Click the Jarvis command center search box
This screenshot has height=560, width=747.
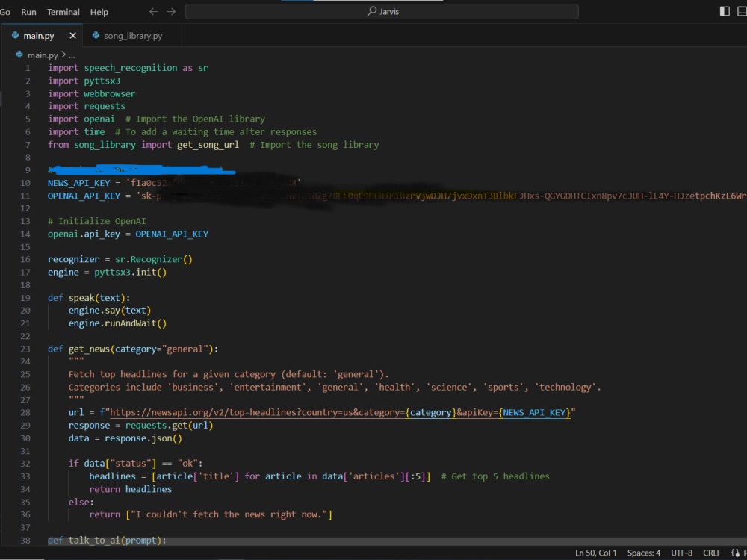tap(382, 11)
